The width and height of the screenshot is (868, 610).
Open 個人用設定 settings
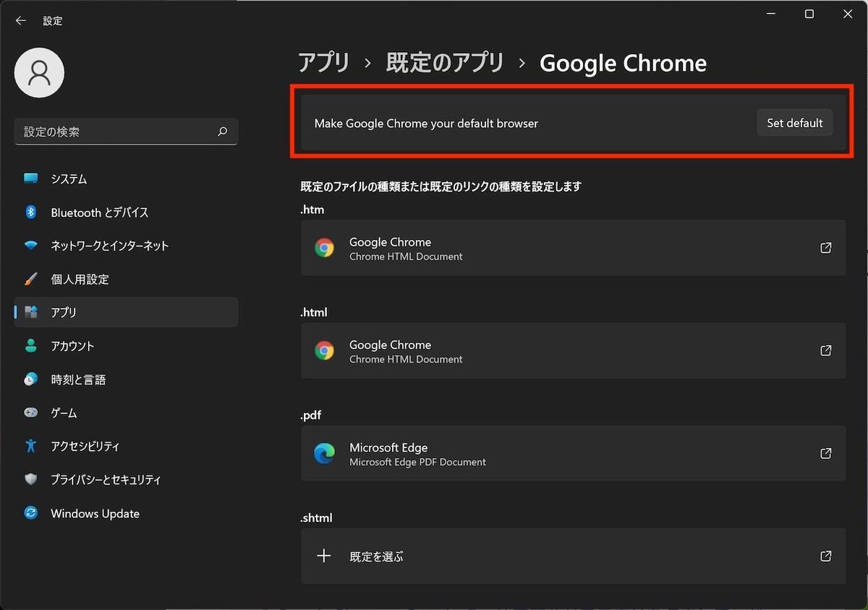[126, 279]
